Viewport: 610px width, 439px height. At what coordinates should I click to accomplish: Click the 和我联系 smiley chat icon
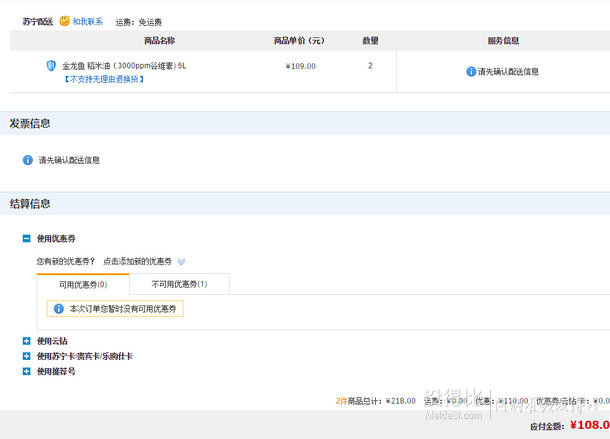tap(65, 21)
